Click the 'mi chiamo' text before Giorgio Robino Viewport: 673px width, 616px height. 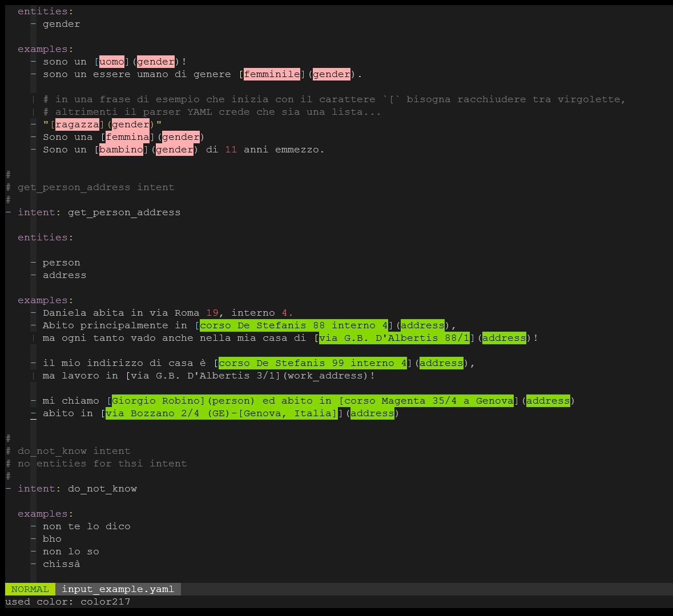pos(71,401)
